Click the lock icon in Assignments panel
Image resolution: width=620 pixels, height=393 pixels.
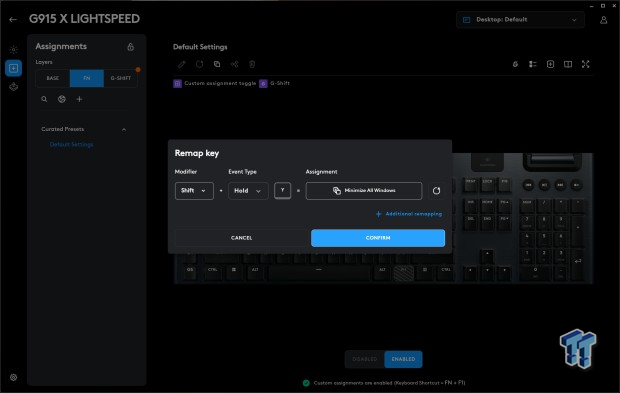click(130, 47)
